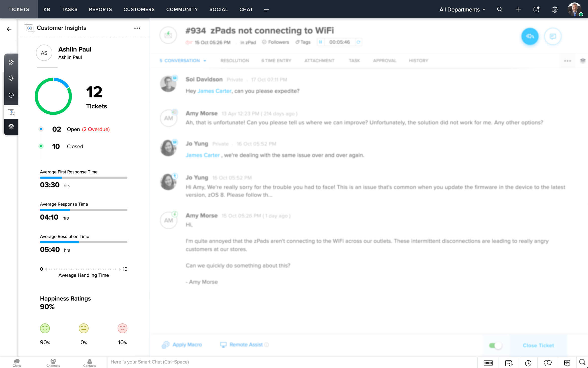
Task: Click the Apply Macro link
Action: click(187, 345)
